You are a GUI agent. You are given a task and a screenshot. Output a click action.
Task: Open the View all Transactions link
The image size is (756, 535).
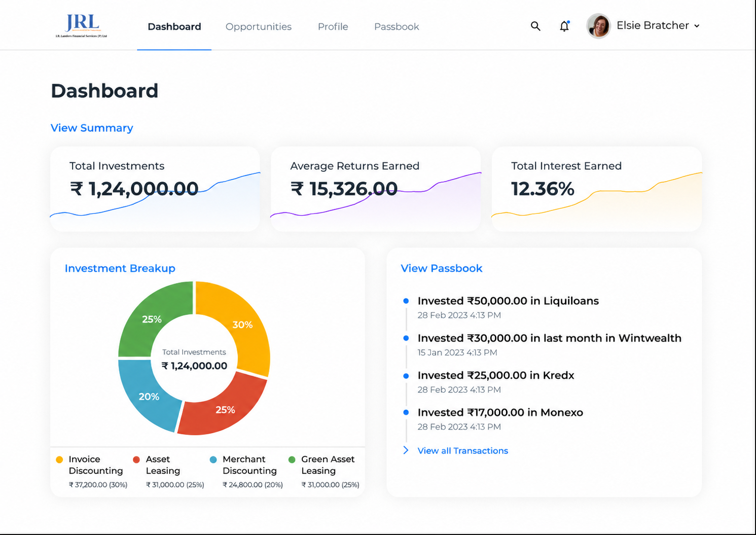point(463,451)
